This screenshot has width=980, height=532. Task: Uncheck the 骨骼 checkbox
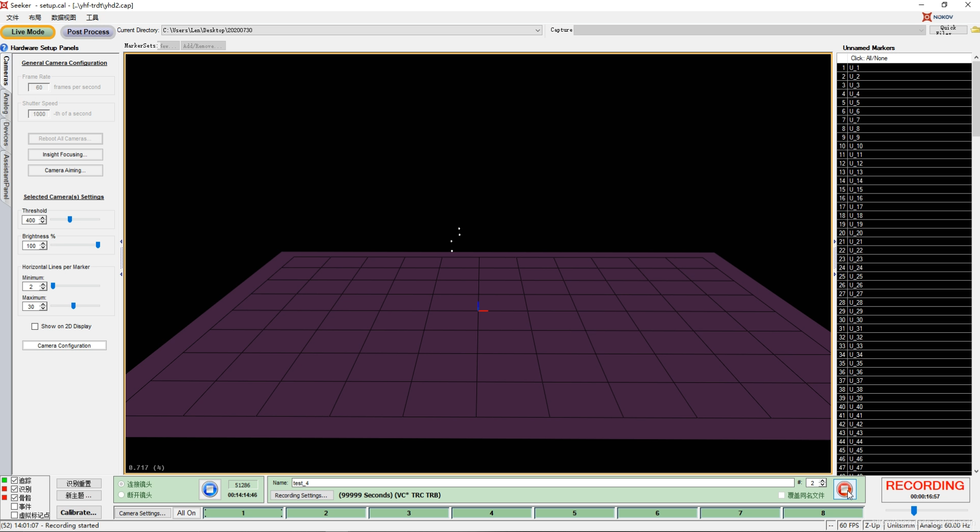[14, 497]
